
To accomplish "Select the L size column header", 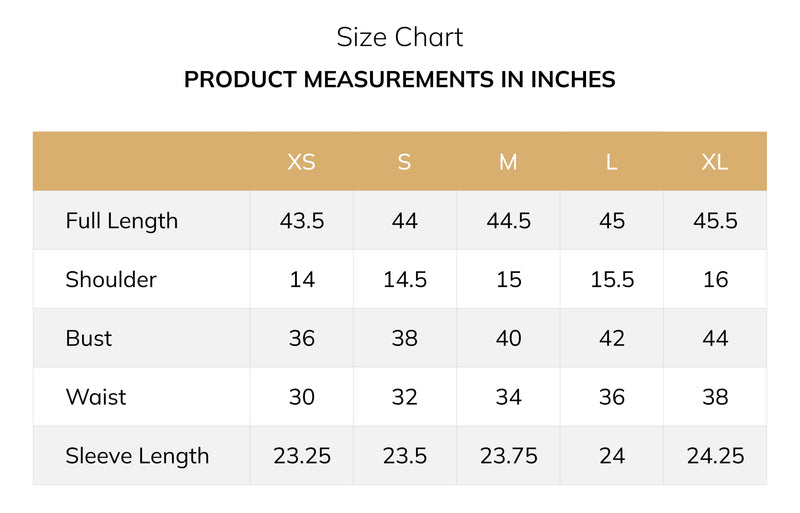I will click(612, 162).
